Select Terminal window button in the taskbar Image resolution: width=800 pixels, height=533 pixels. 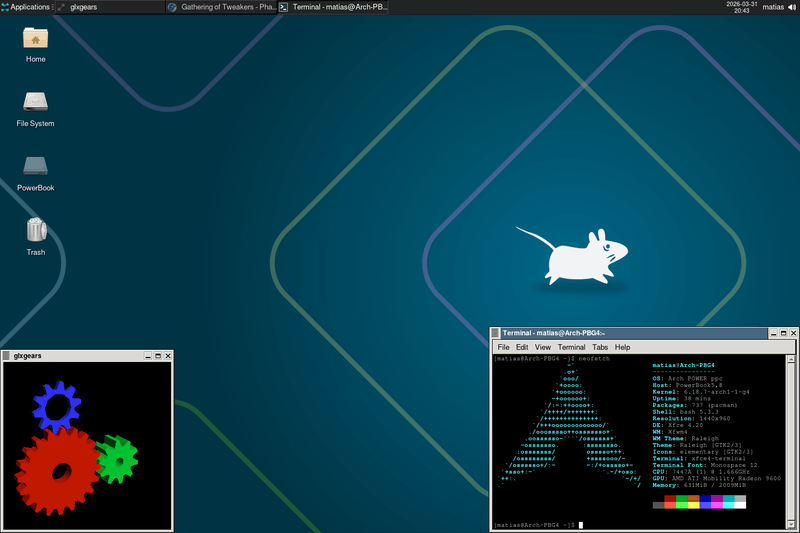point(333,7)
